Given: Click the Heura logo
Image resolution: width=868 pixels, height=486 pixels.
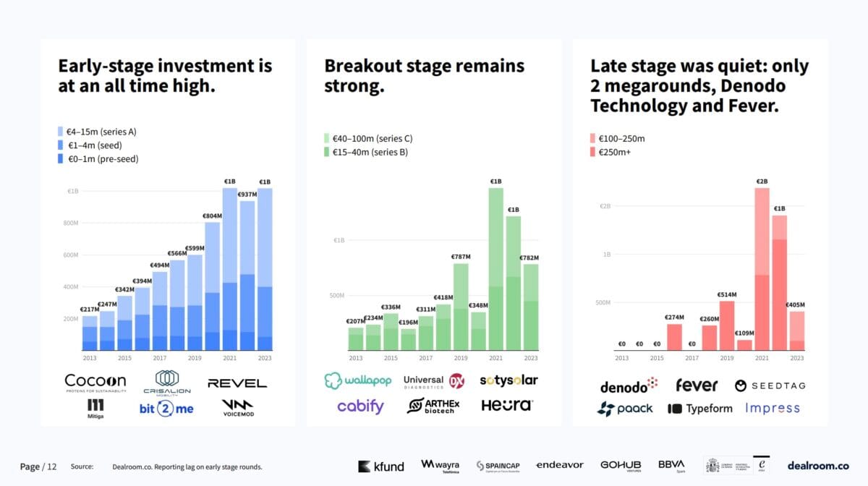Looking at the screenshot, I should tap(507, 405).
